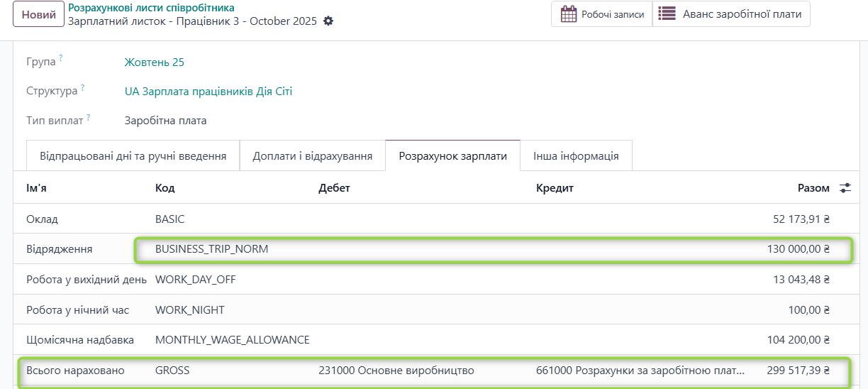Show help tooltip next to Група label
The height and width of the screenshot is (389, 868).
[61, 59]
